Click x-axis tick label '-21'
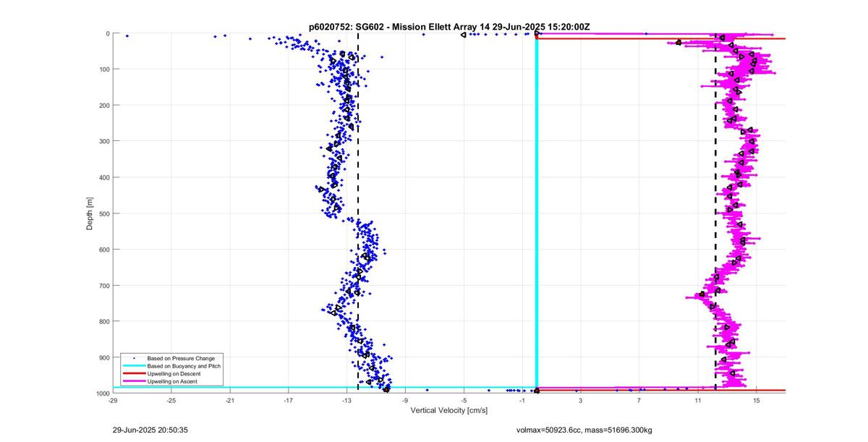Viewport: 868px width, 442px height. tap(230, 399)
